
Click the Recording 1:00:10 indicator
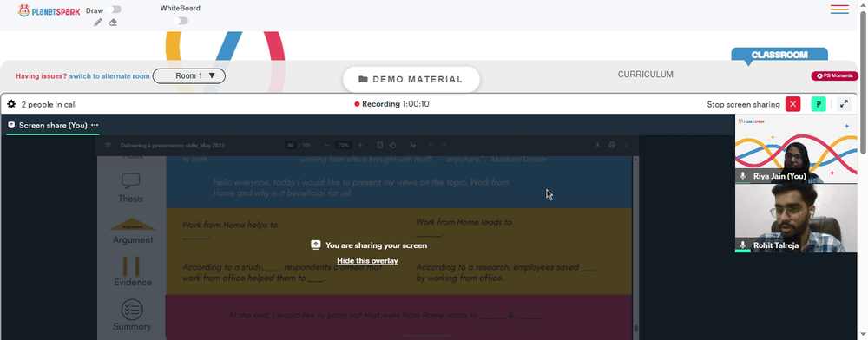pos(392,104)
